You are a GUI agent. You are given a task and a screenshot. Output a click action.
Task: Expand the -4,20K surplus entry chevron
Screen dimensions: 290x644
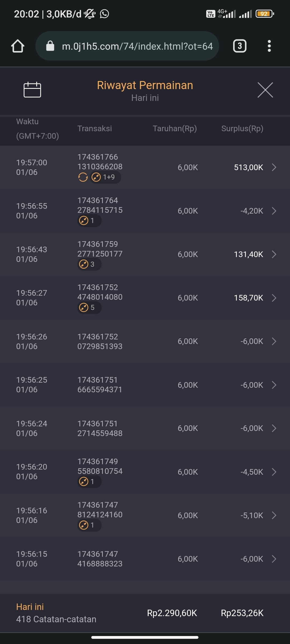(274, 211)
